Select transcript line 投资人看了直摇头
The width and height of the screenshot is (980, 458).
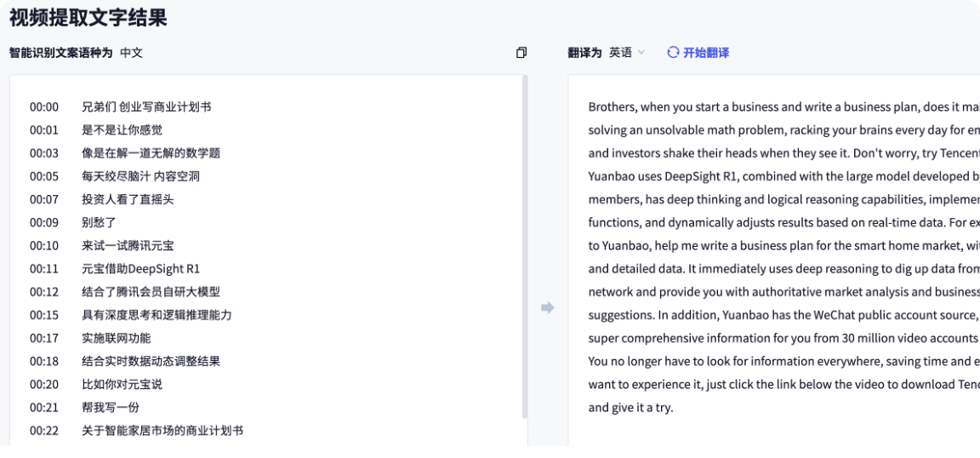(x=128, y=199)
